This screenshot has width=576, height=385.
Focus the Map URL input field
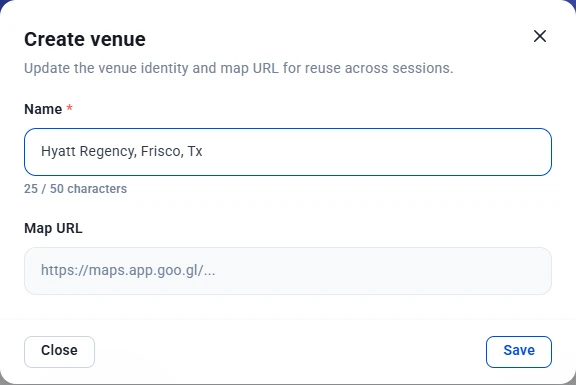288,271
